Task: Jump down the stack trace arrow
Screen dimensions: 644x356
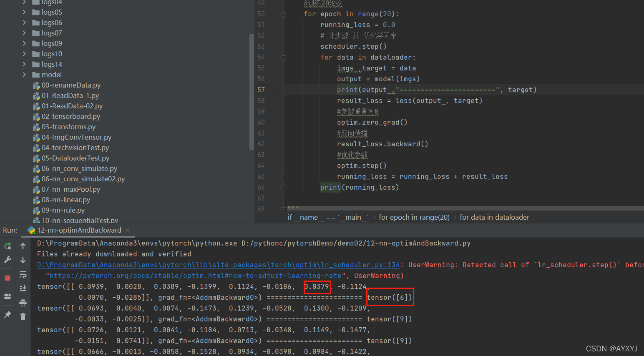Action: pos(23,260)
